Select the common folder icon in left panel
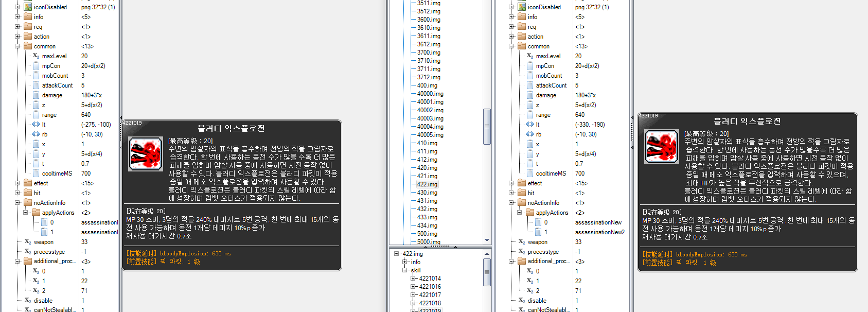The width and height of the screenshot is (868, 312). point(28,46)
